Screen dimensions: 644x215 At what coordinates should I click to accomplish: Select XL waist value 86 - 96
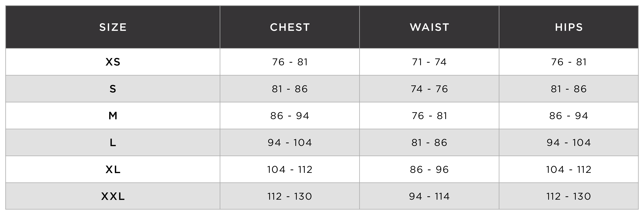429,169
